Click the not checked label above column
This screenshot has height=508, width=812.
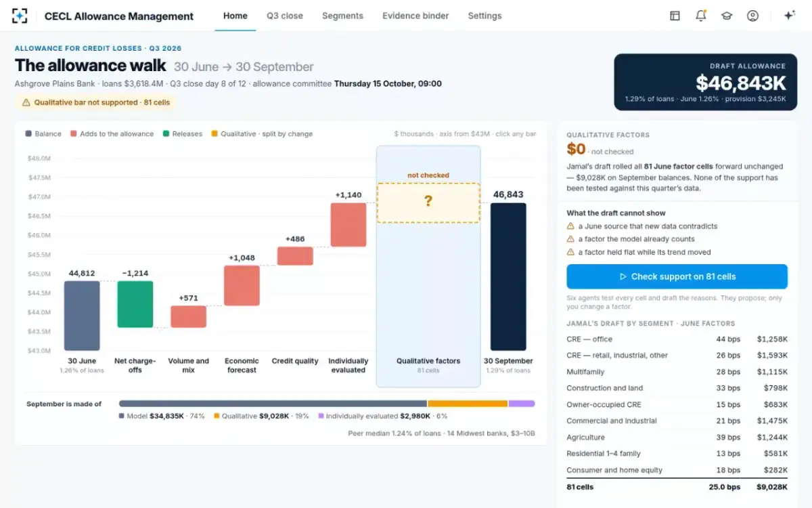coord(428,175)
